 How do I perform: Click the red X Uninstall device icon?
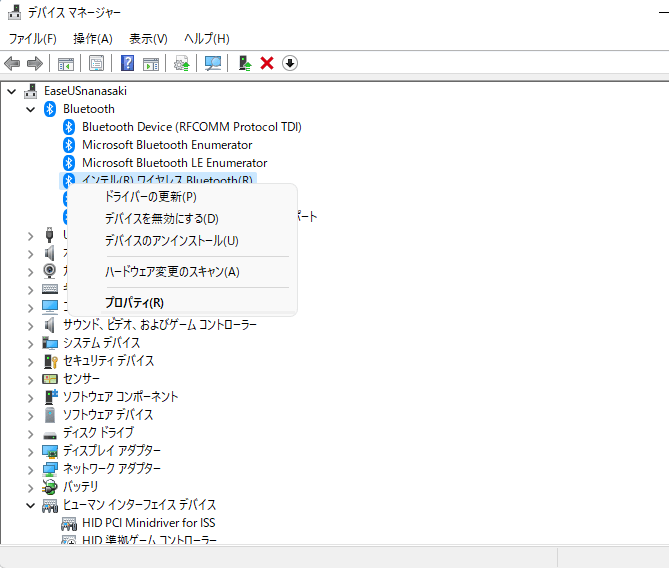tap(267, 63)
